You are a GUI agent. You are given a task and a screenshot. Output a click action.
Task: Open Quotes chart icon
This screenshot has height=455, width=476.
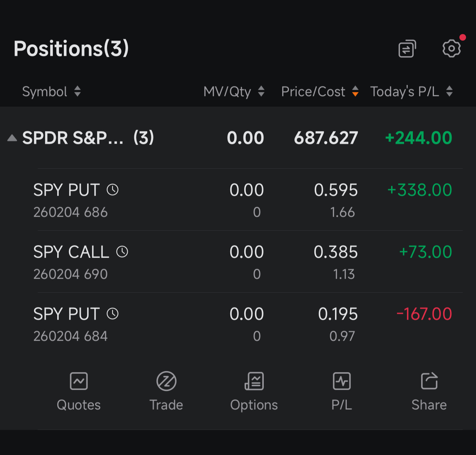[x=79, y=381]
